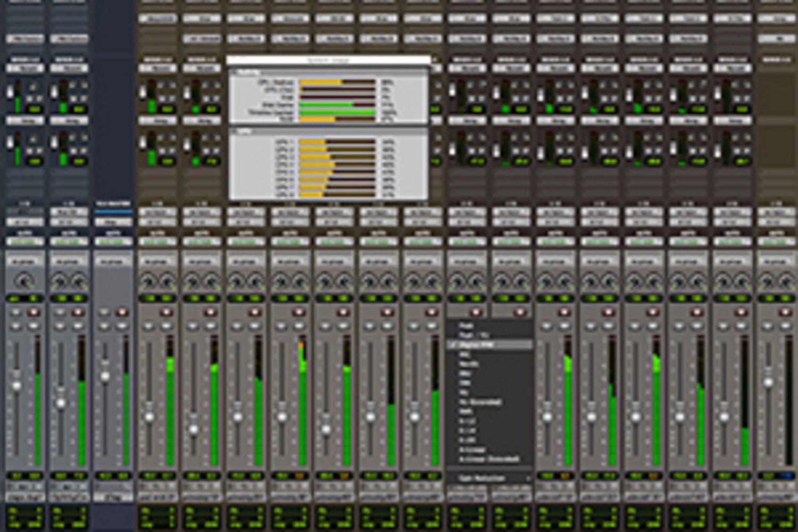
Task: Solo the first channel strip
Action: click(x=16, y=326)
